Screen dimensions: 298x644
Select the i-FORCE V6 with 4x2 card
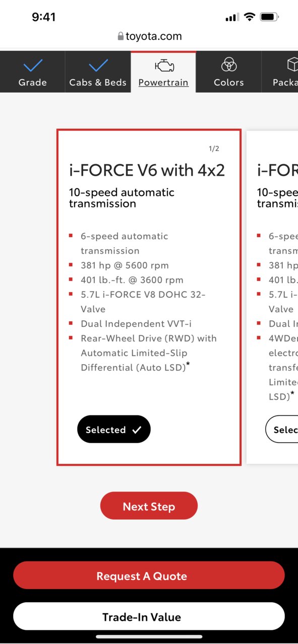[149, 297]
